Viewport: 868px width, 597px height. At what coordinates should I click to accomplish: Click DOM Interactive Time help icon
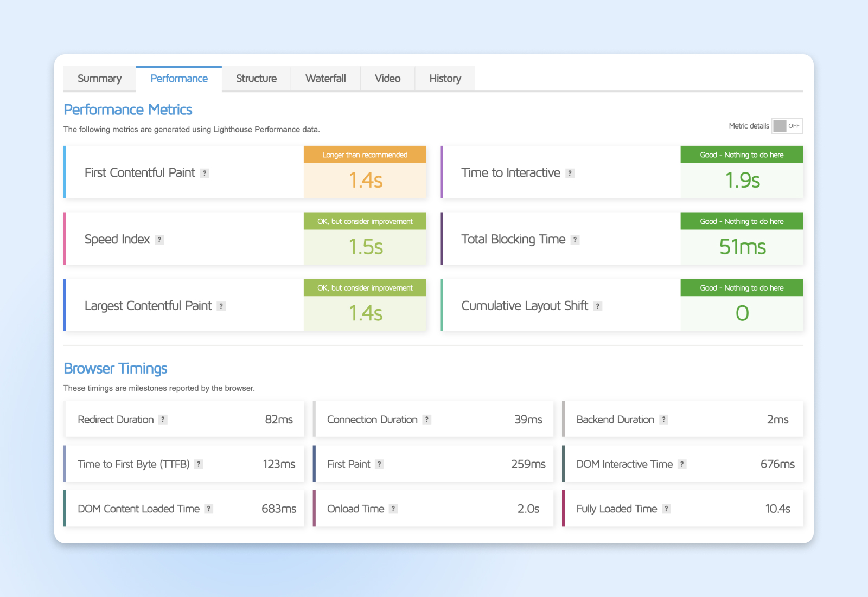coord(682,464)
